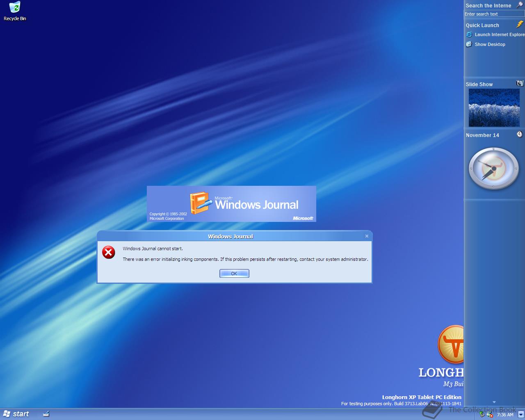
Task: Close the Windows Journal error dialog
Action: 367,236
